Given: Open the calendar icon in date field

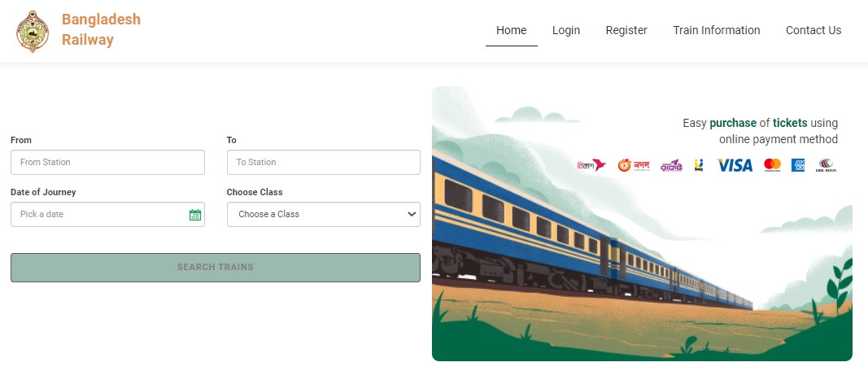Looking at the screenshot, I should click(195, 215).
